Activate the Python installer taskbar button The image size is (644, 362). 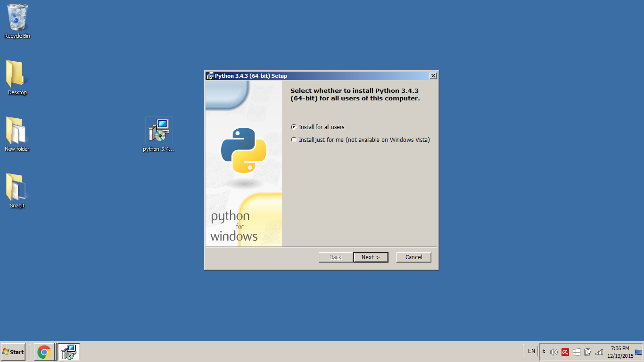[x=69, y=352]
